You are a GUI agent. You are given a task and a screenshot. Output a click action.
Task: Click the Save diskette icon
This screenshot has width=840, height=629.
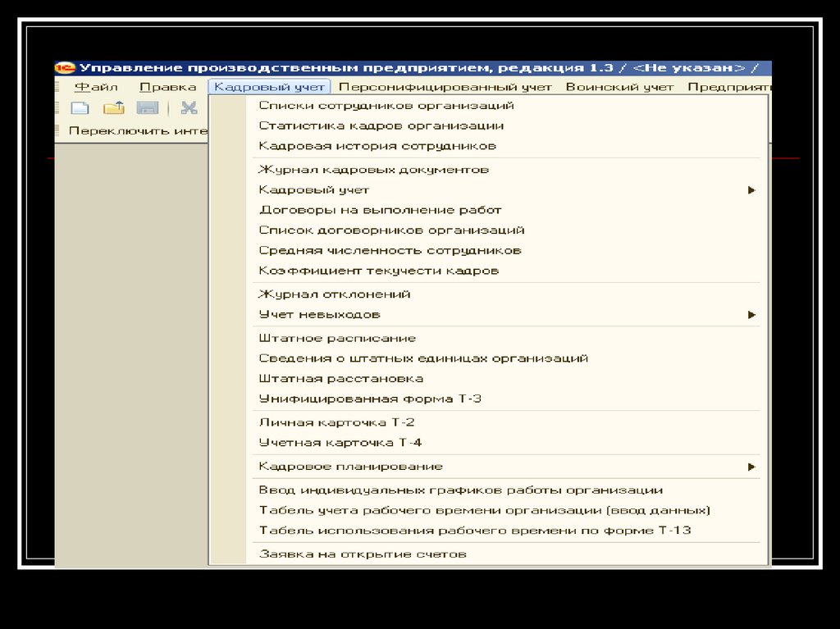tap(148, 108)
